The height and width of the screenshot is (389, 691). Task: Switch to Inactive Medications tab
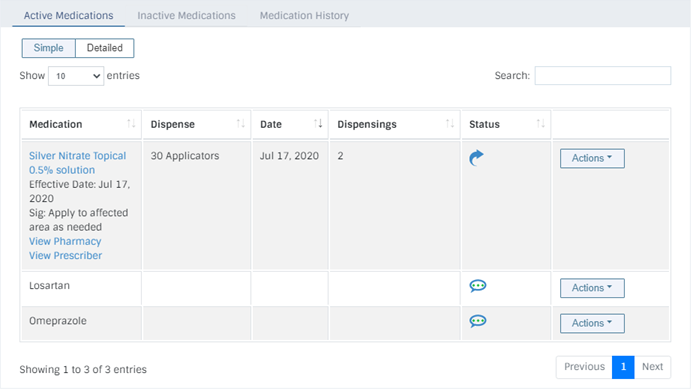pyautogui.click(x=186, y=15)
